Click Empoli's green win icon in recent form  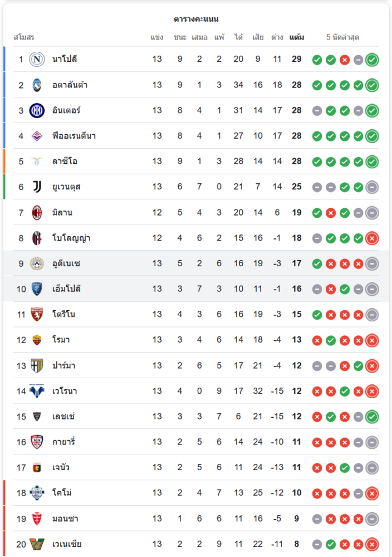(x=345, y=289)
